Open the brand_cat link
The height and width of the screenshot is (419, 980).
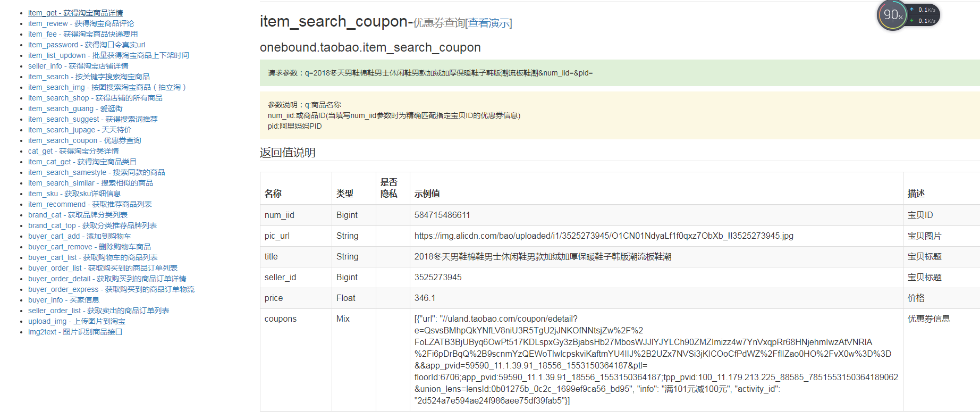78,215
